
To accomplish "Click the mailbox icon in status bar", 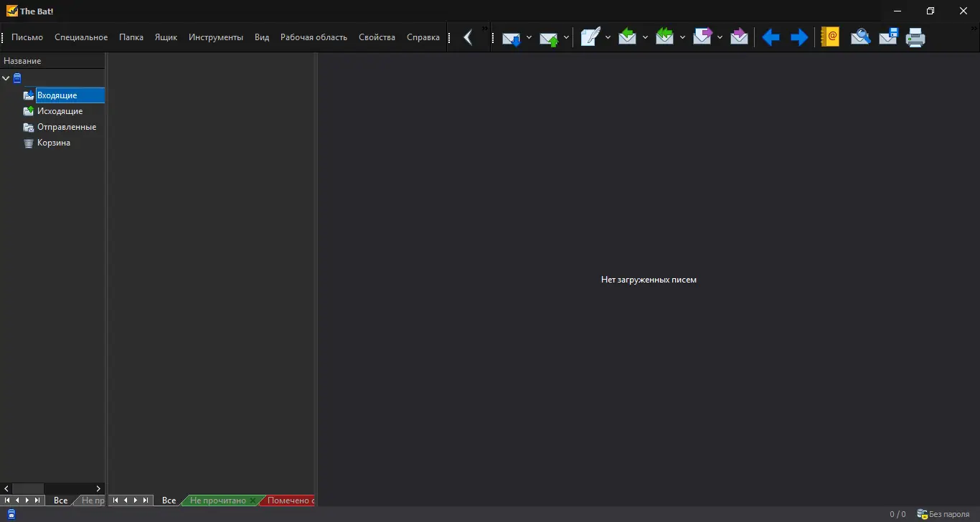I will coord(11,514).
